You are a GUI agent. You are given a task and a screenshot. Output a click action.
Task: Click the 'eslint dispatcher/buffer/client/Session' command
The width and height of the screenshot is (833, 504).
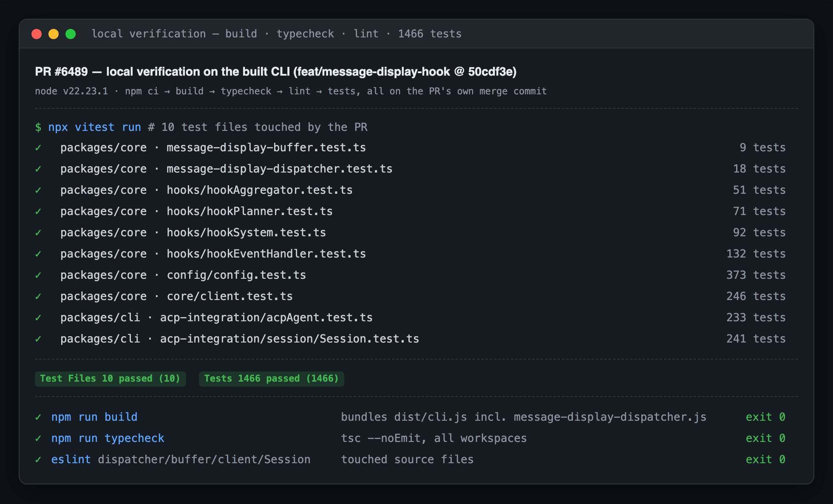[x=181, y=459]
